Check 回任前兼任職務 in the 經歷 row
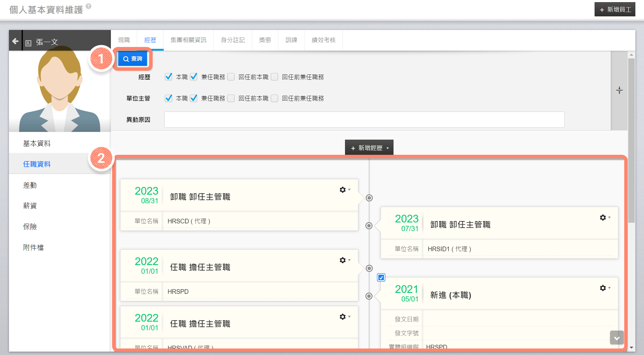The height and width of the screenshot is (355, 644). [x=275, y=77]
